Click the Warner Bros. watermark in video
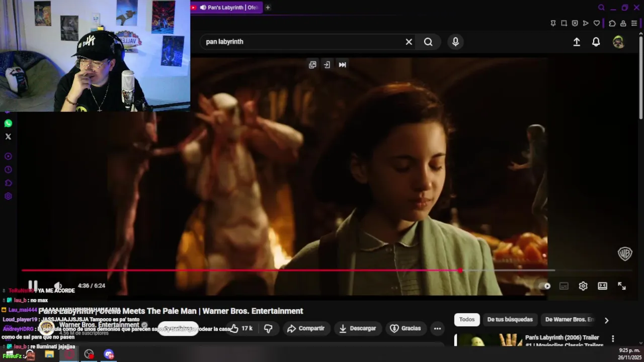The image size is (644, 362). coord(625,254)
